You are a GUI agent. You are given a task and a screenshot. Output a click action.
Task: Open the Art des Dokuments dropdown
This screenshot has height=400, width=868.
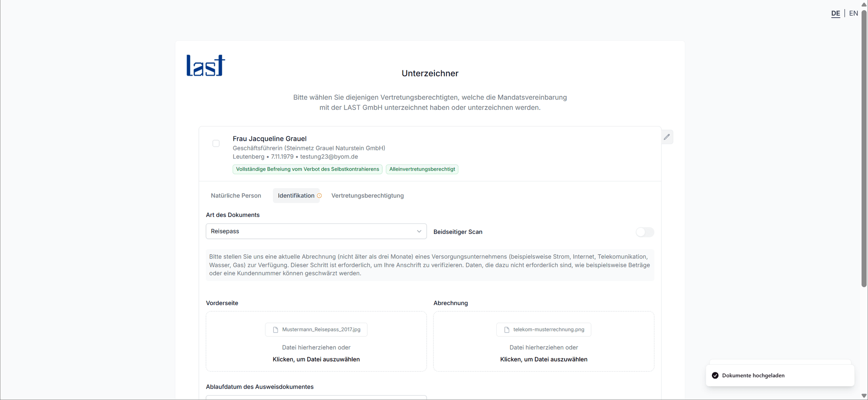coord(316,231)
